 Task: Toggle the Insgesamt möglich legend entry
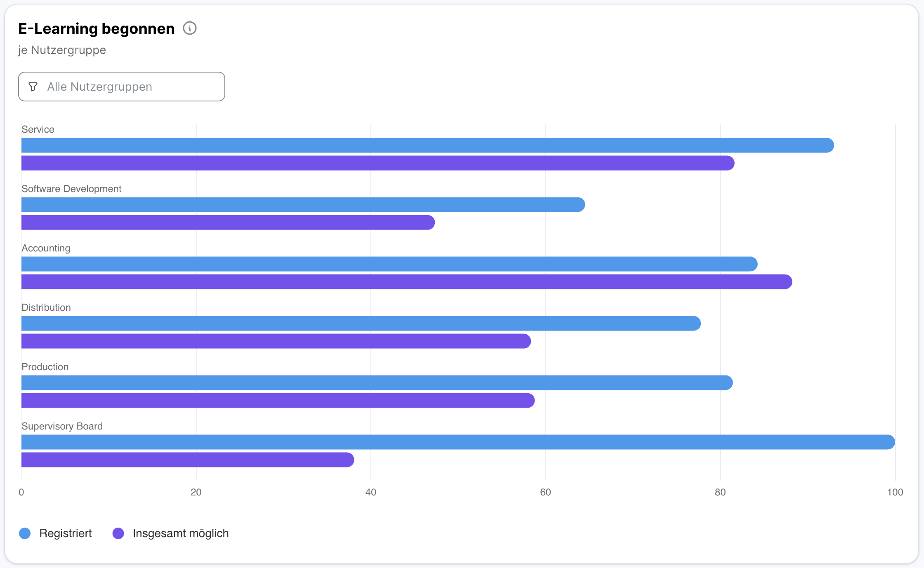(180, 533)
